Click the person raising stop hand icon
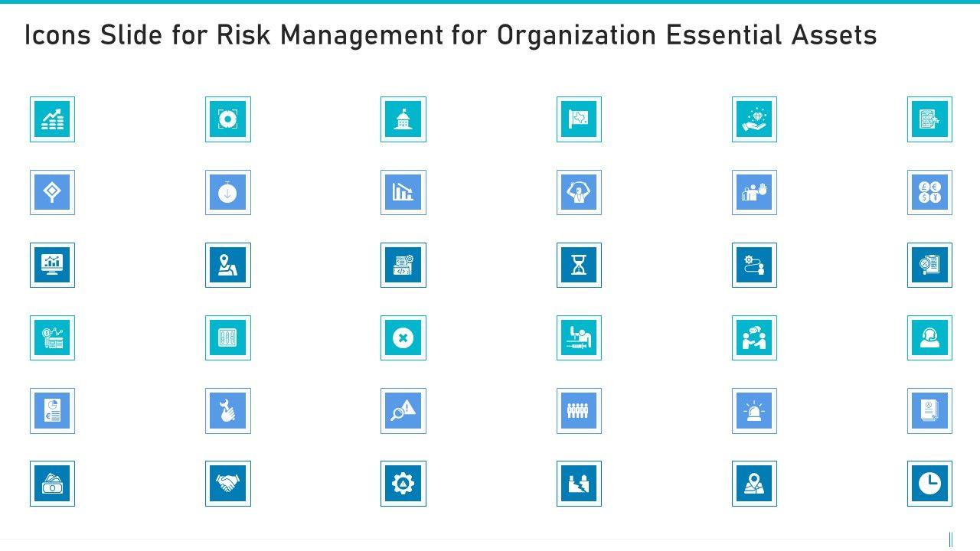 754,192
